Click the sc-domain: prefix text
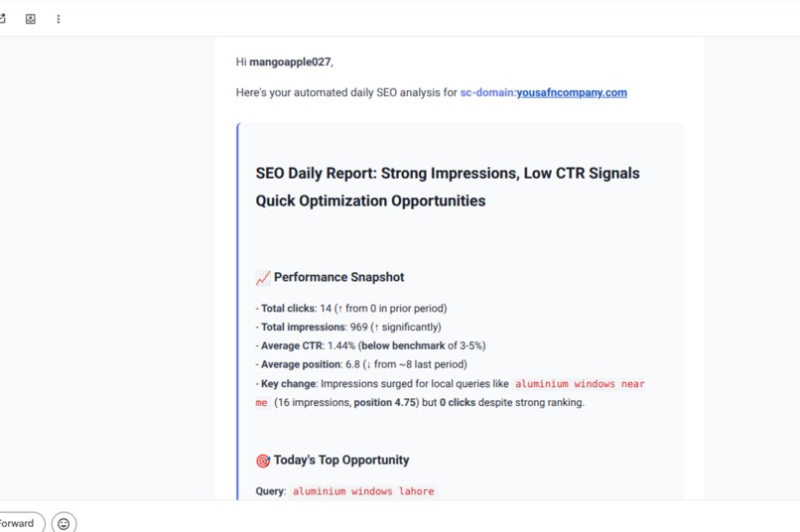The height and width of the screenshot is (532, 800). point(488,92)
